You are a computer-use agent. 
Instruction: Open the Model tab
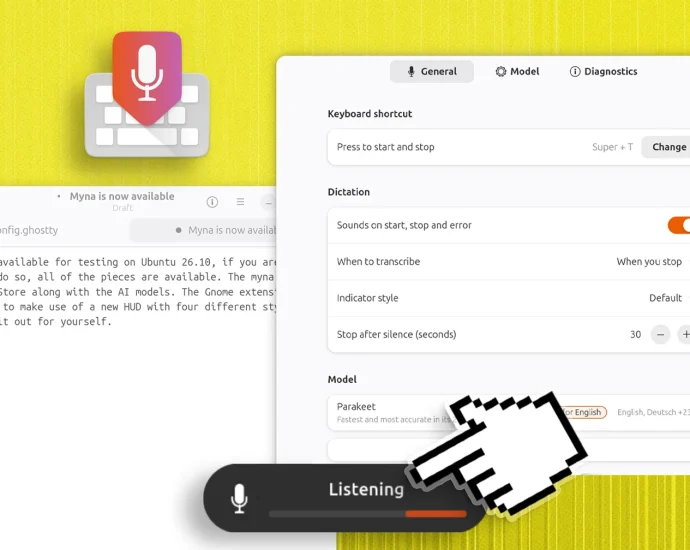point(517,71)
